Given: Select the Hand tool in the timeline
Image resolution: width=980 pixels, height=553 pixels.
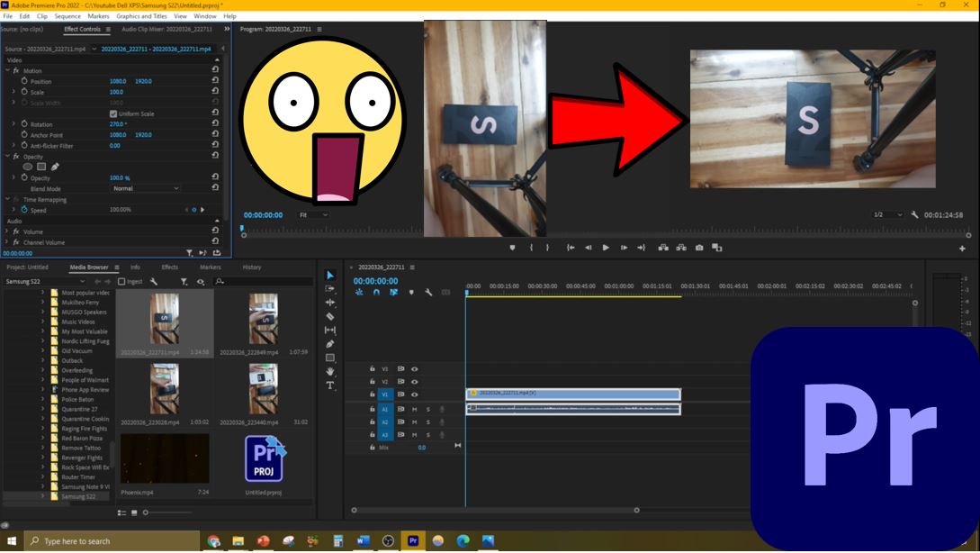Looking at the screenshot, I should click(x=329, y=372).
